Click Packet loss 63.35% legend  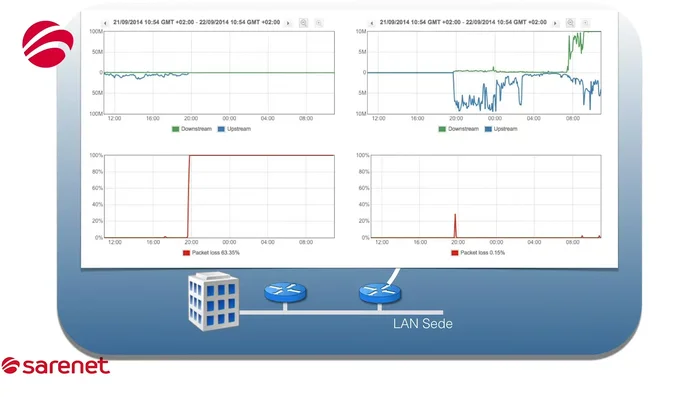click(211, 253)
